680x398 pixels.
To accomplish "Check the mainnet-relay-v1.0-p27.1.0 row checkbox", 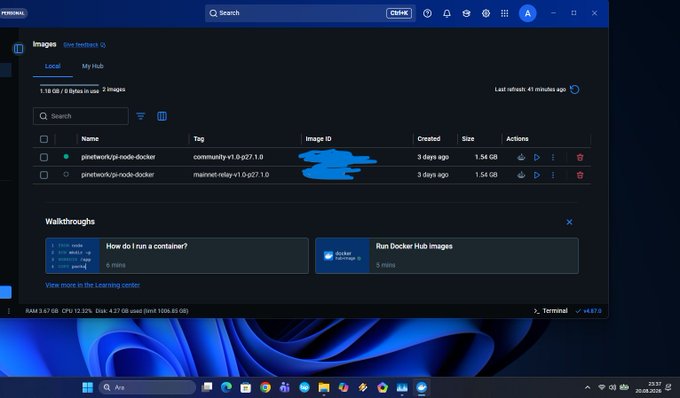I will 44,175.
